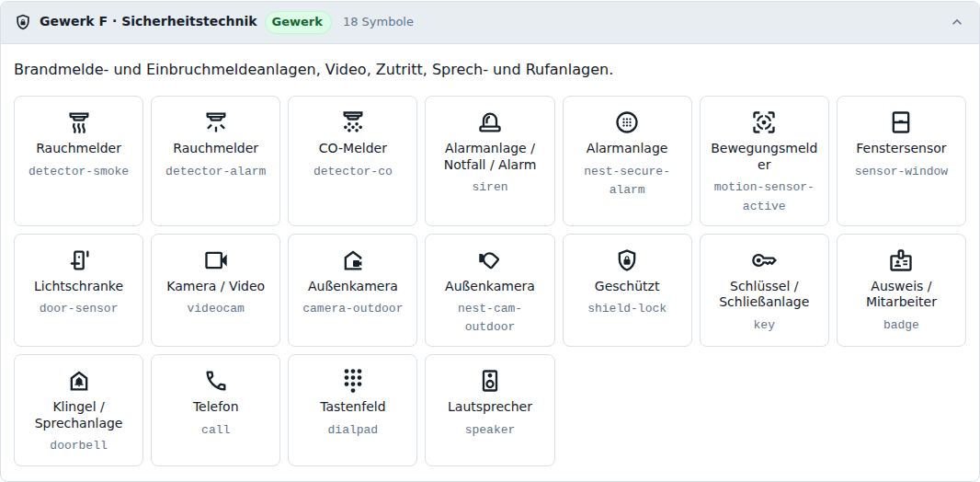Click the '18 Symbole' count text

378,22
